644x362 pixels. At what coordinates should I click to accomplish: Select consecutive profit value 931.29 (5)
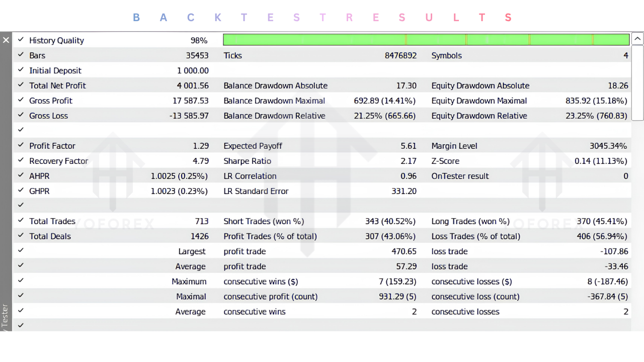click(x=397, y=297)
